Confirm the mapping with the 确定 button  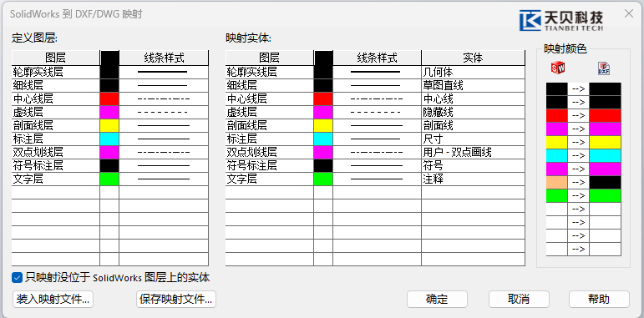click(437, 299)
